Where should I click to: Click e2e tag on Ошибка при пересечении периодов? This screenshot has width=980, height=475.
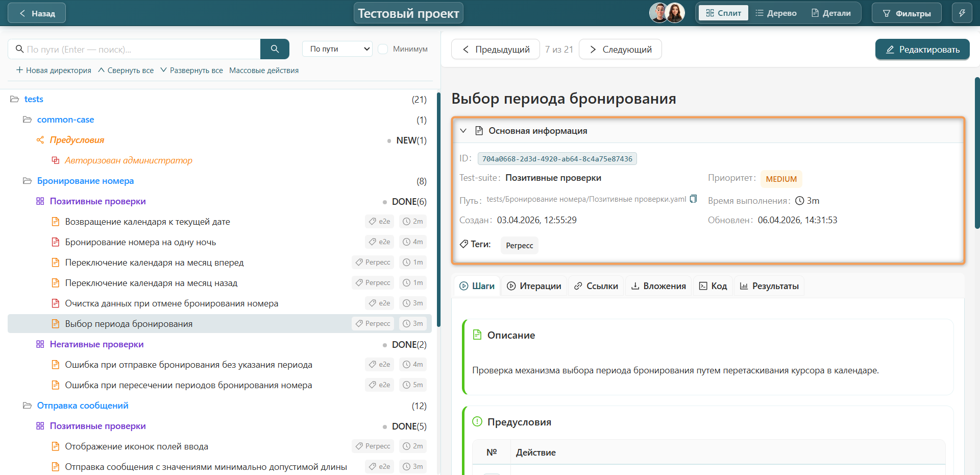pyautogui.click(x=379, y=385)
